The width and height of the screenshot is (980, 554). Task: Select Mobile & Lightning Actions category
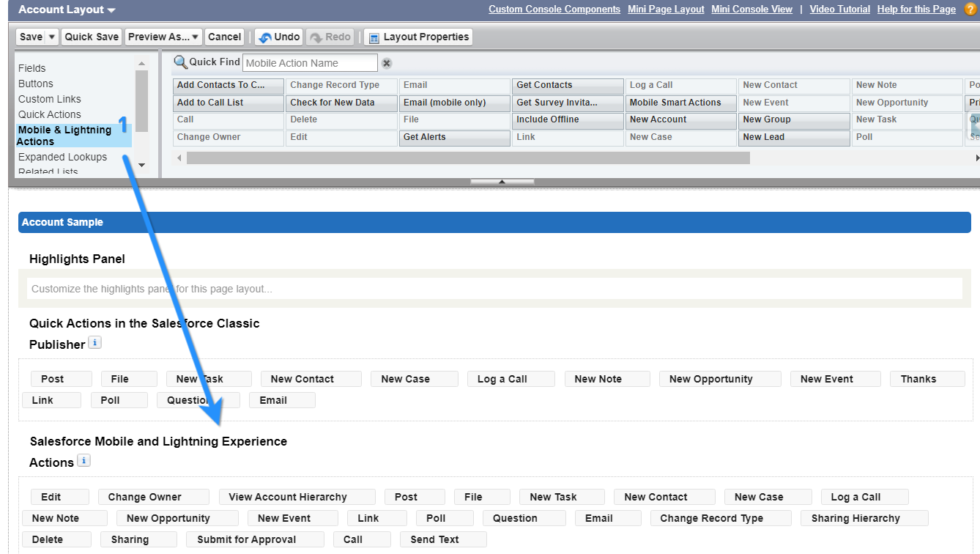coord(74,136)
